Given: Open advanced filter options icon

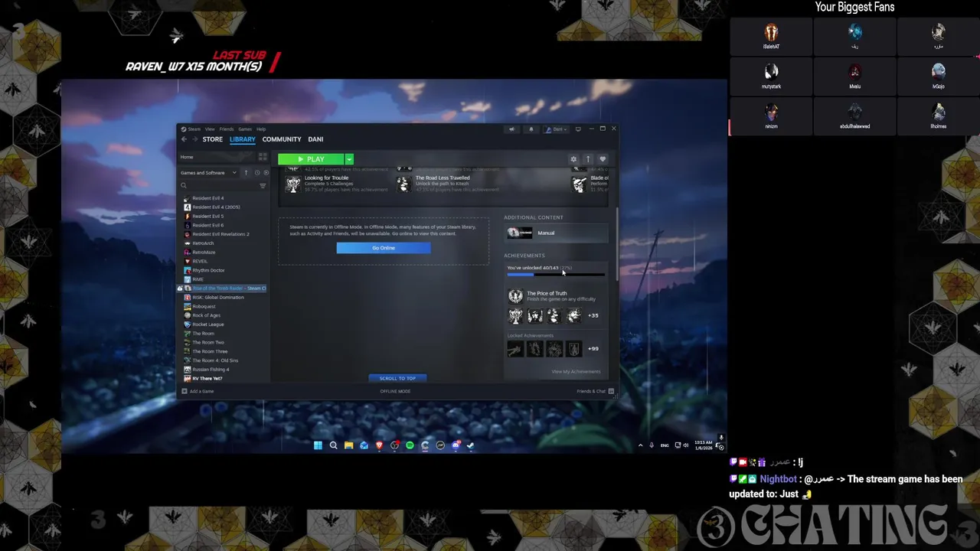Looking at the screenshot, I should pyautogui.click(x=263, y=185).
